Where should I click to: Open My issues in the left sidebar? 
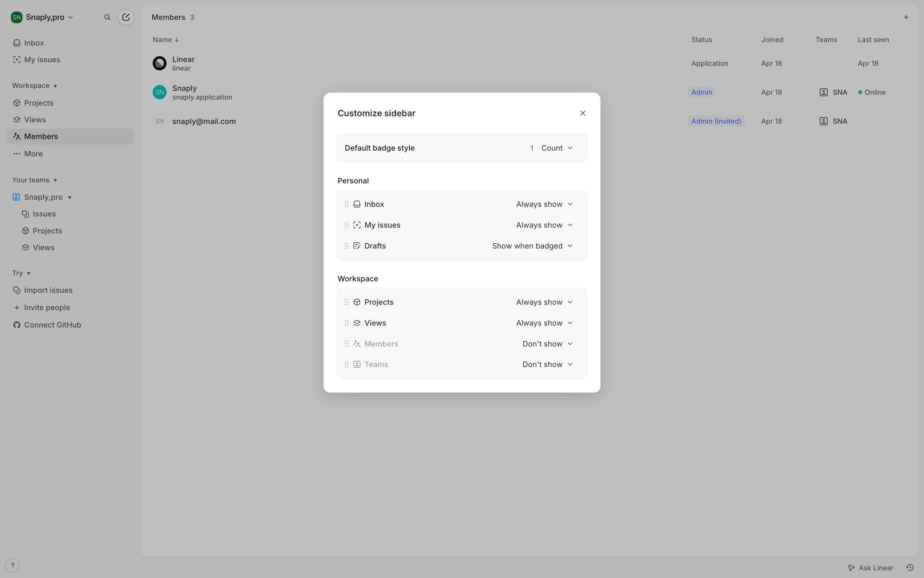coord(71,60)
